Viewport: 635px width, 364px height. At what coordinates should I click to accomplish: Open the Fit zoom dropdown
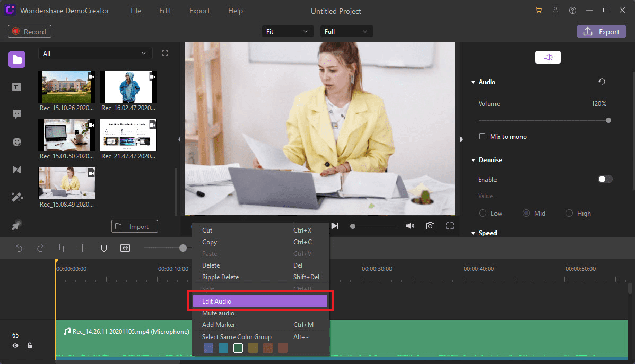click(286, 32)
